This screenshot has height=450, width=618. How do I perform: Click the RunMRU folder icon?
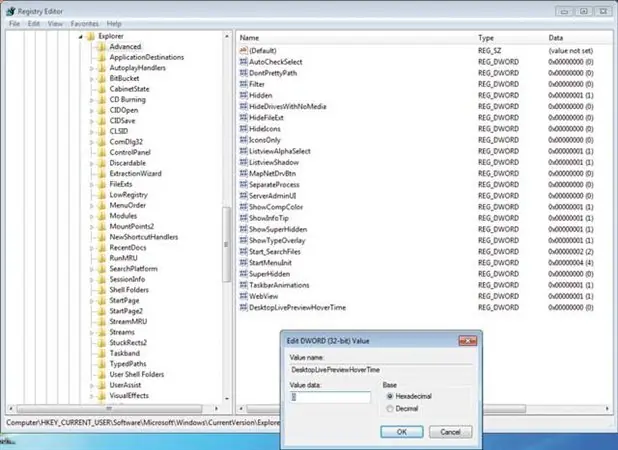[x=102, y=258]
